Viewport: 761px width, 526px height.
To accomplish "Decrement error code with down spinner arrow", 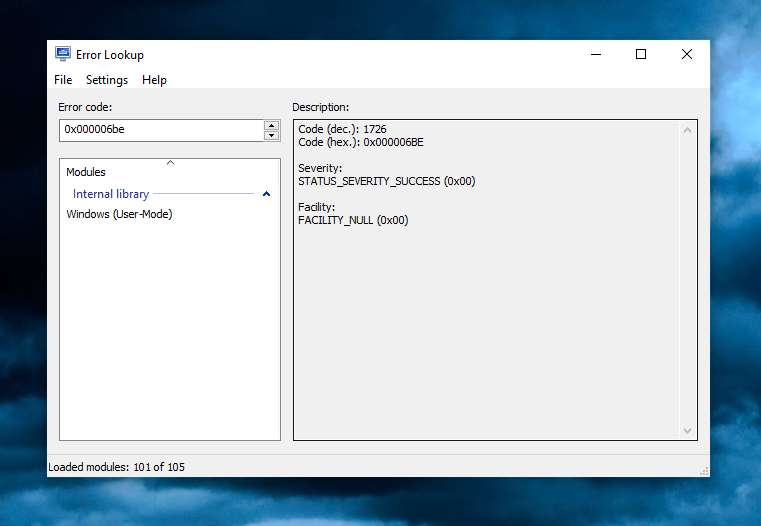I will coord(272,136).
